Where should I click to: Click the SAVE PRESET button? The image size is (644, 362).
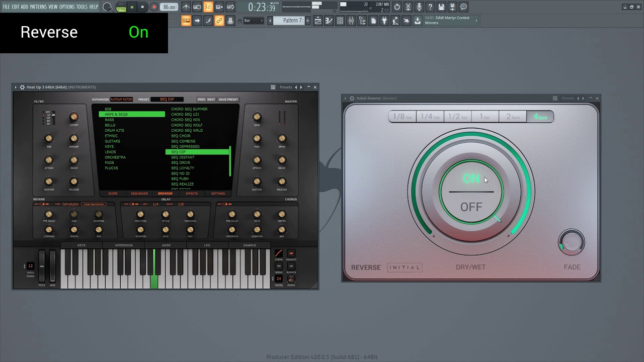(x=228, y=99)
